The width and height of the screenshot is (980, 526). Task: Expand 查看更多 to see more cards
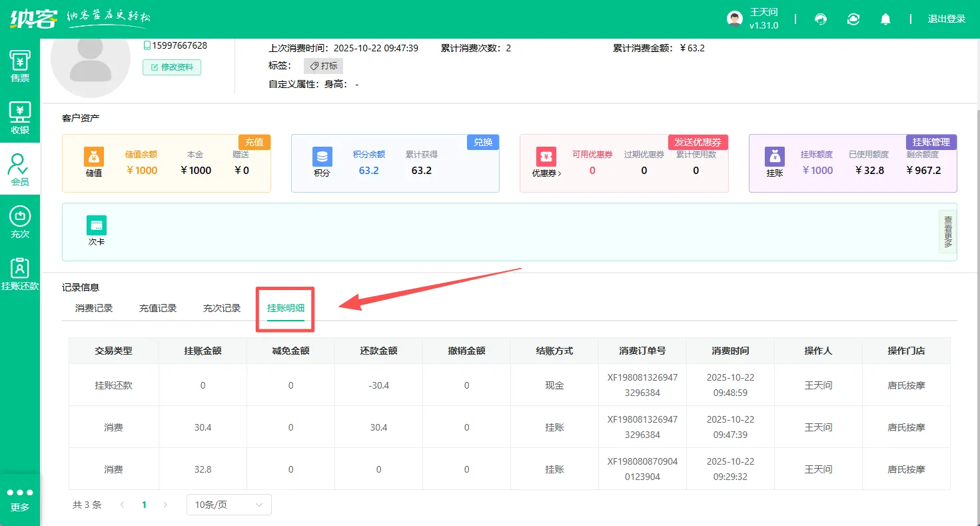[x=947, y=231]
